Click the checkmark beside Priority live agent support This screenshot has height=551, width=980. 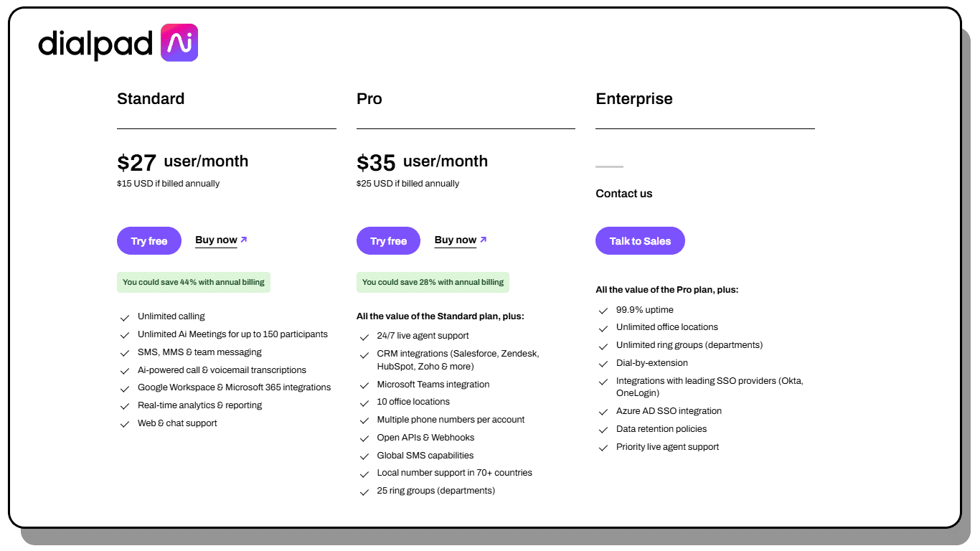point(603,448)
